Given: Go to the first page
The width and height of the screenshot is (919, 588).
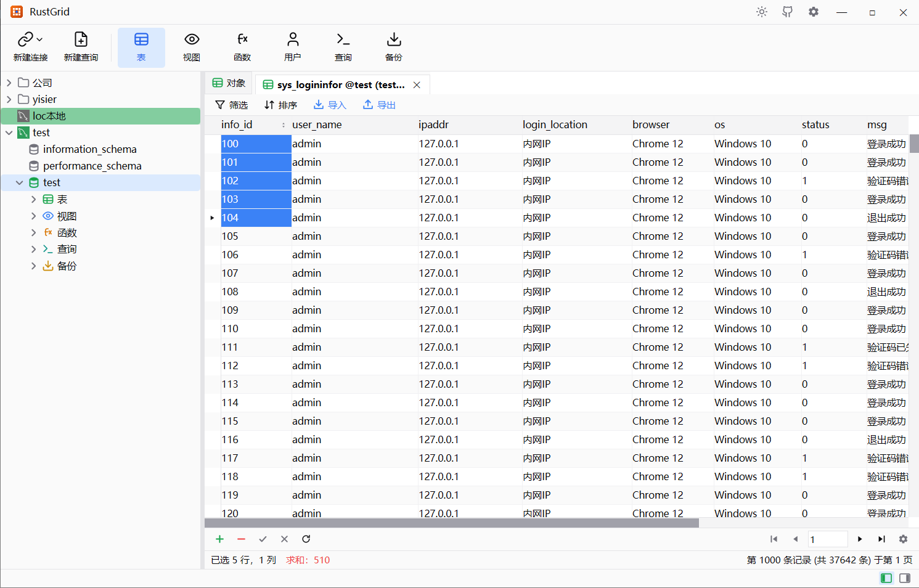Looking at the screenshot, I should point(774,539).
